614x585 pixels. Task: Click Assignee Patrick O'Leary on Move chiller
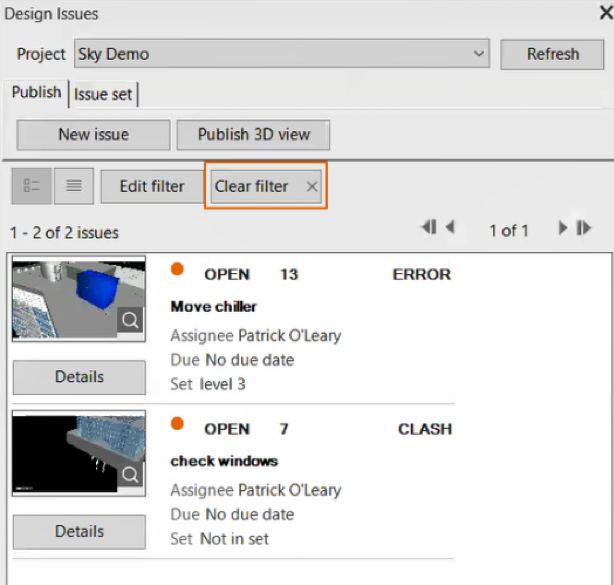(256, 336)
